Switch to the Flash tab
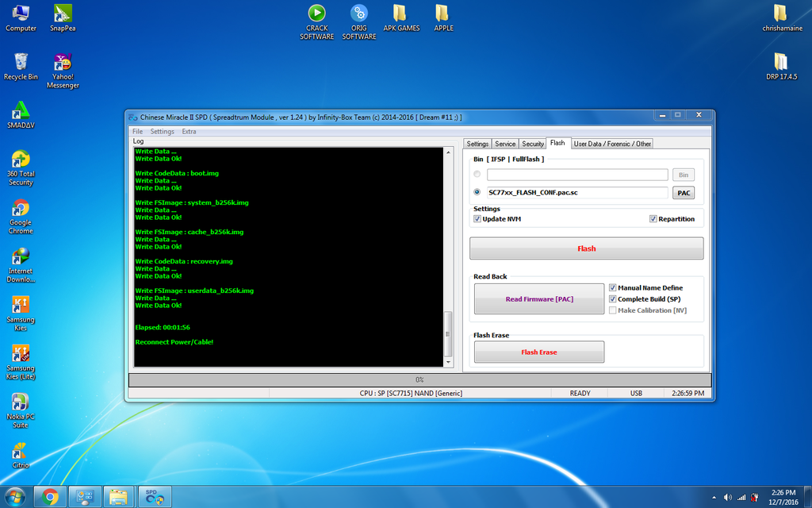 coord(557,143)
